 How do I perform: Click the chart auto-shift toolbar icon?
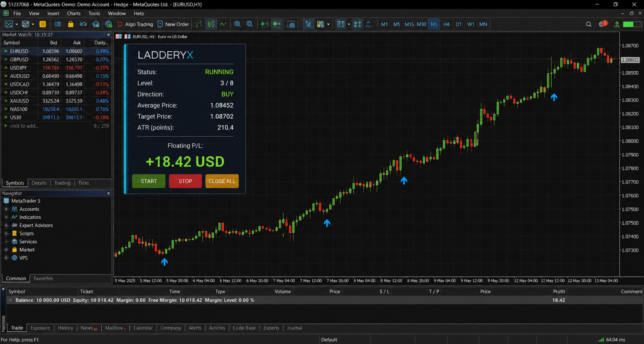click(x=277, y=24)
